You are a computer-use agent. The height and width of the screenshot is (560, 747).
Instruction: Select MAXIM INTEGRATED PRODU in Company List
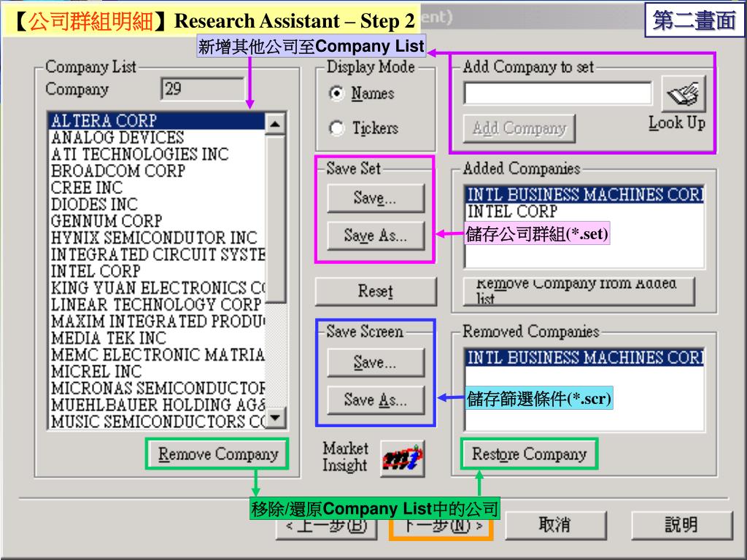[158, 322]
